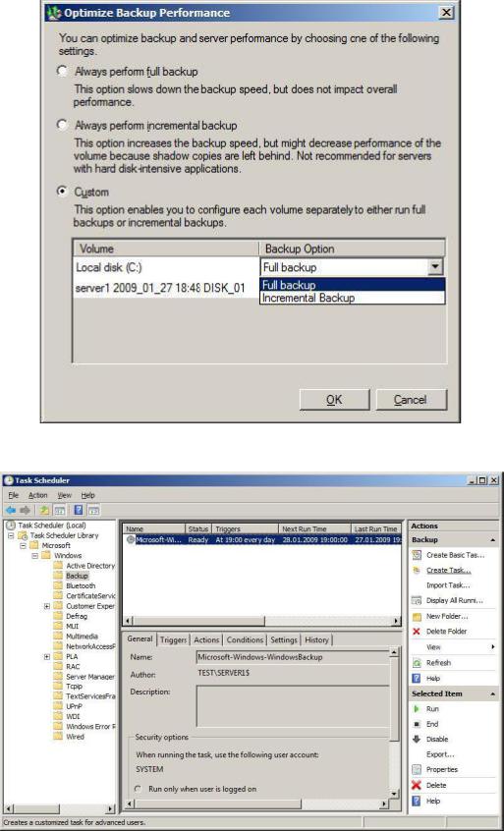Click OK in Optimize Backup Performance
Viewport: 504px width, 831px height.
coord(334,400)
